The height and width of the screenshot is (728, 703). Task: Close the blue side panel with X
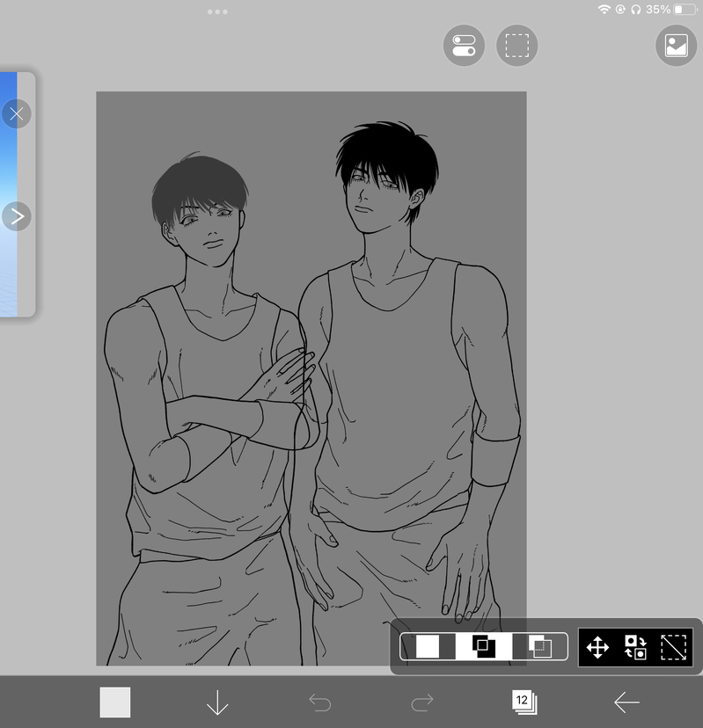pyautogui.click(x=17, y=113)
